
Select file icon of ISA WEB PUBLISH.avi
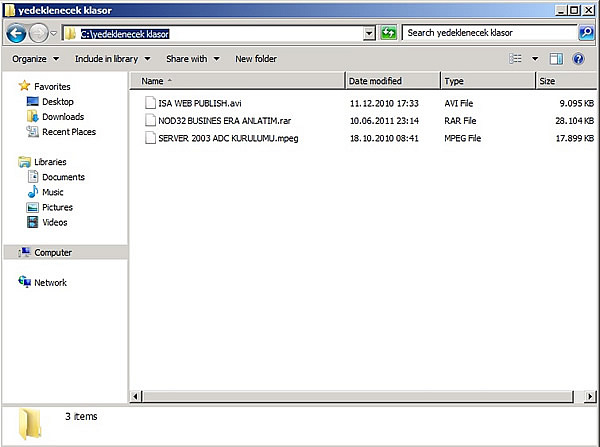click(x=150, y=103)
